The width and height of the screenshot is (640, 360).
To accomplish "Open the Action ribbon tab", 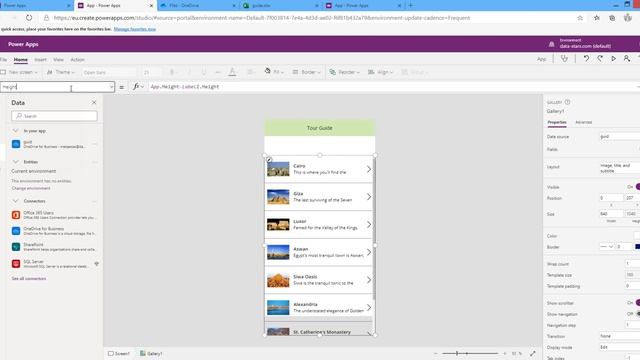I will point(77,60).
